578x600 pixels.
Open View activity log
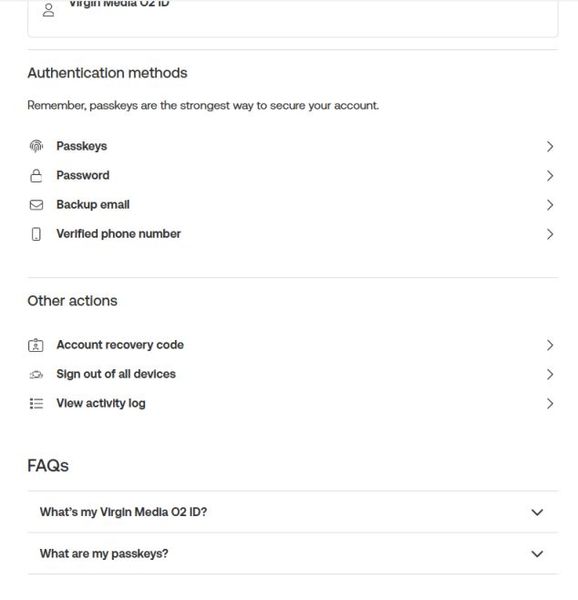click(293, 403)
